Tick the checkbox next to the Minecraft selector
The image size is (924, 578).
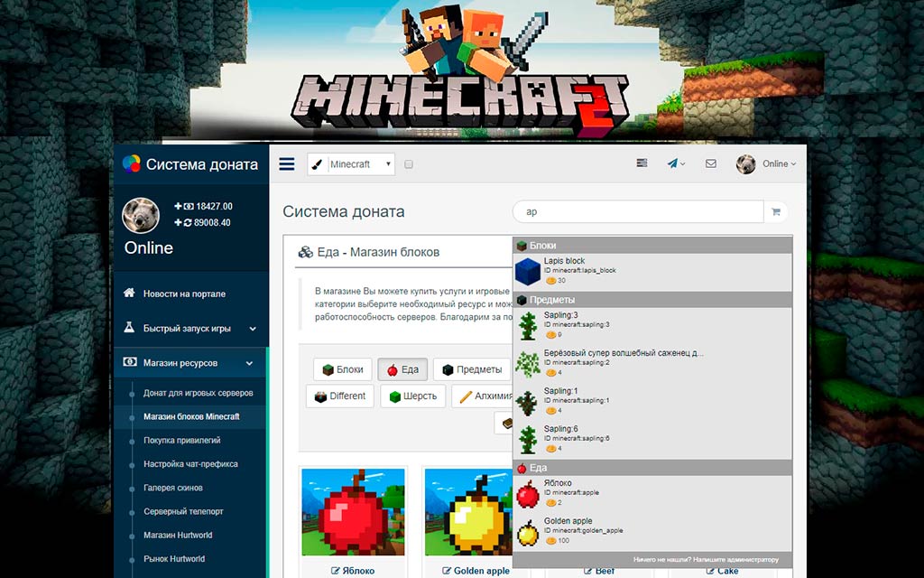click(409, 164)
